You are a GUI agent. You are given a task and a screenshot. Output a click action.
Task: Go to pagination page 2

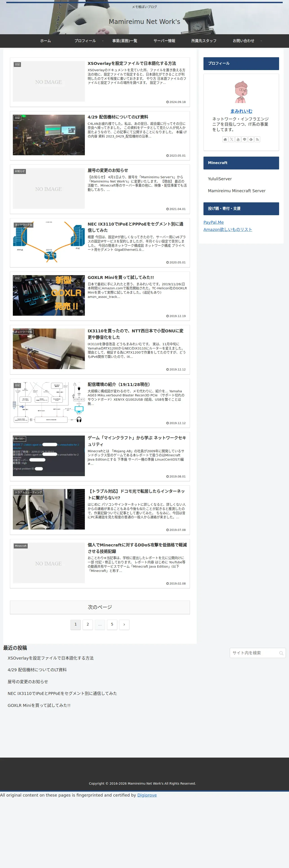coord(88,624)
